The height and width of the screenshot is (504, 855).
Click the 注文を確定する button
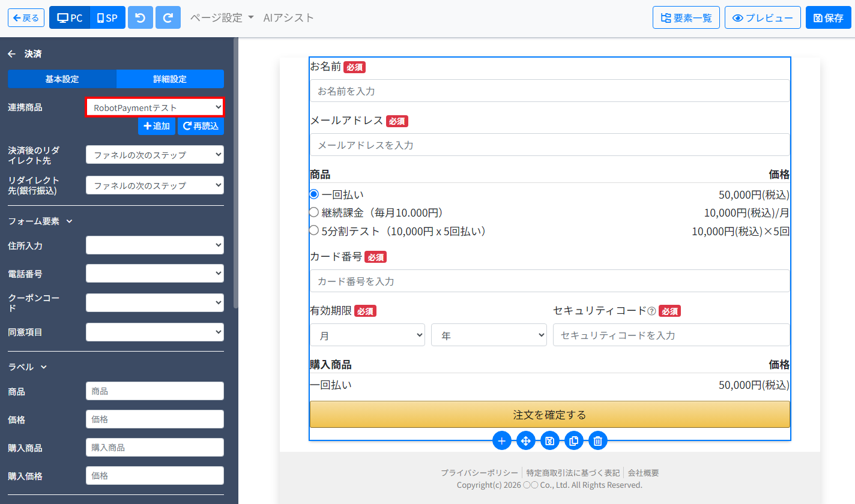click(x=549, y=415)
